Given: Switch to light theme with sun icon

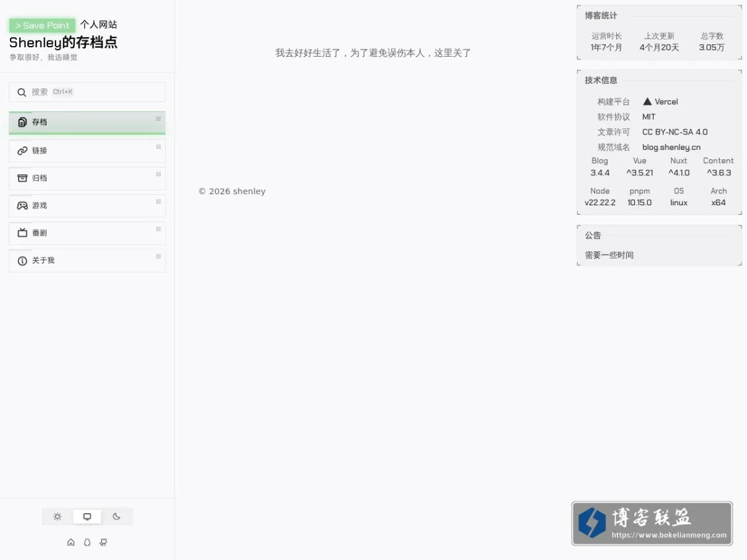Looking at the screenshot, I should [x=57, y=516].
